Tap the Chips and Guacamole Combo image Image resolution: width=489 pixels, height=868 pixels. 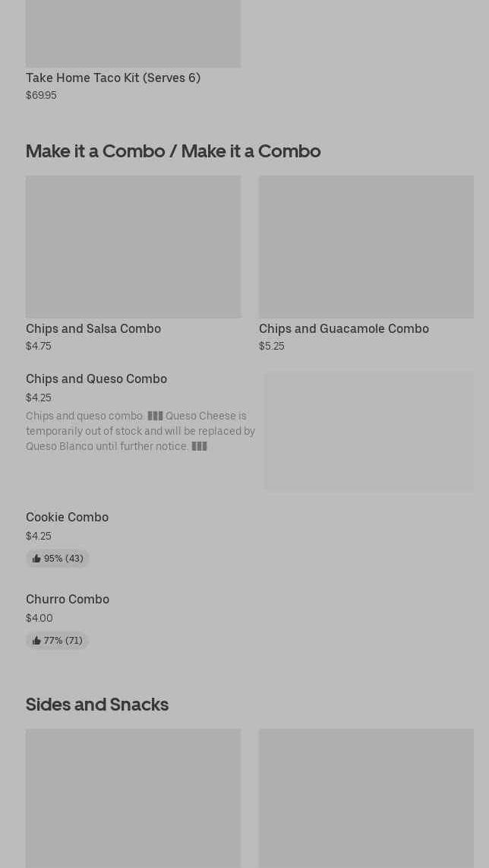point(366,246)
